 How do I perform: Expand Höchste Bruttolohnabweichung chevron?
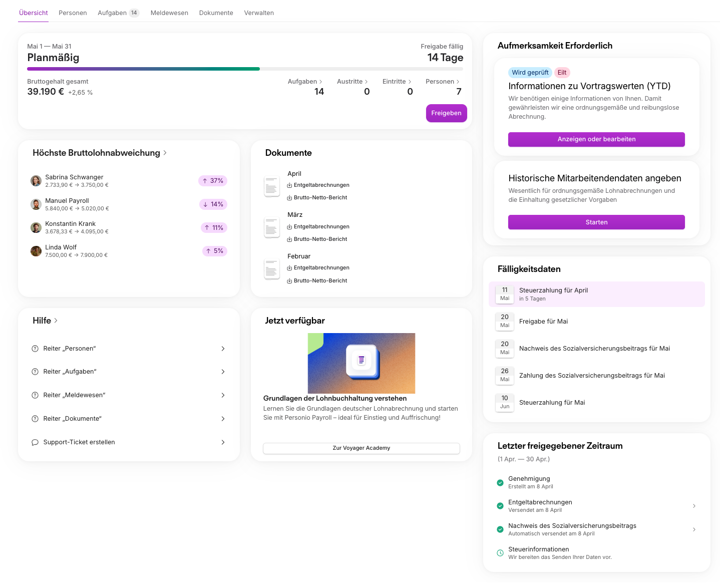(165, 153)
